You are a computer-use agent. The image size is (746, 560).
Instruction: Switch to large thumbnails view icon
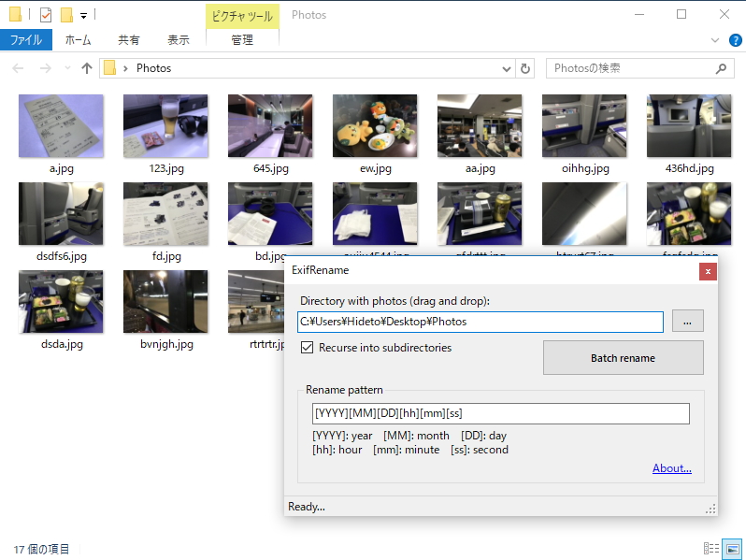tap(732, 549)
